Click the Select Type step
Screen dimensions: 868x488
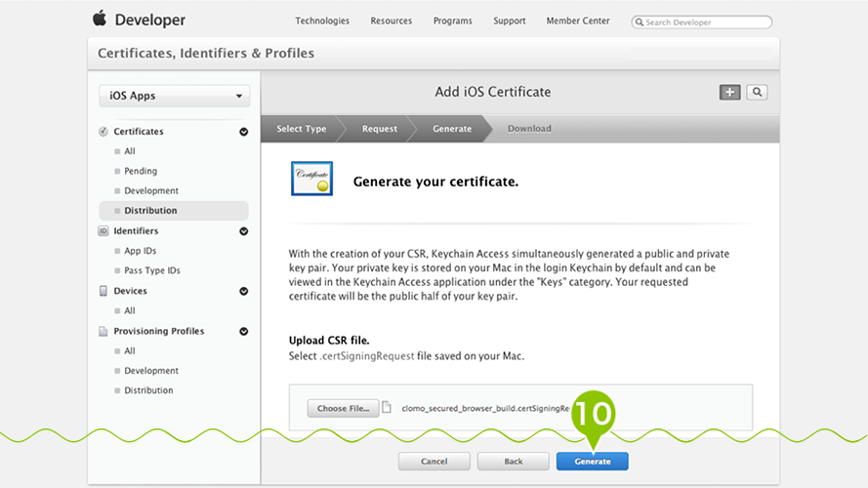pos(301,129)
